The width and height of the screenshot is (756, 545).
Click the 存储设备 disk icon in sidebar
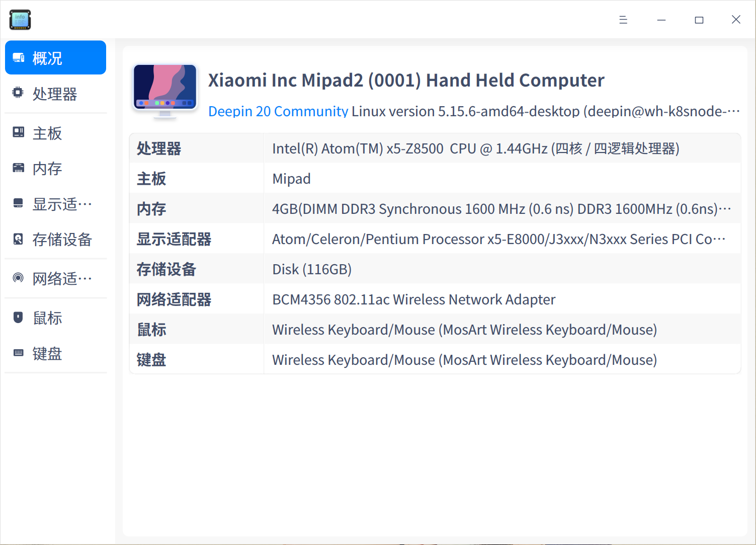(18, 239)
